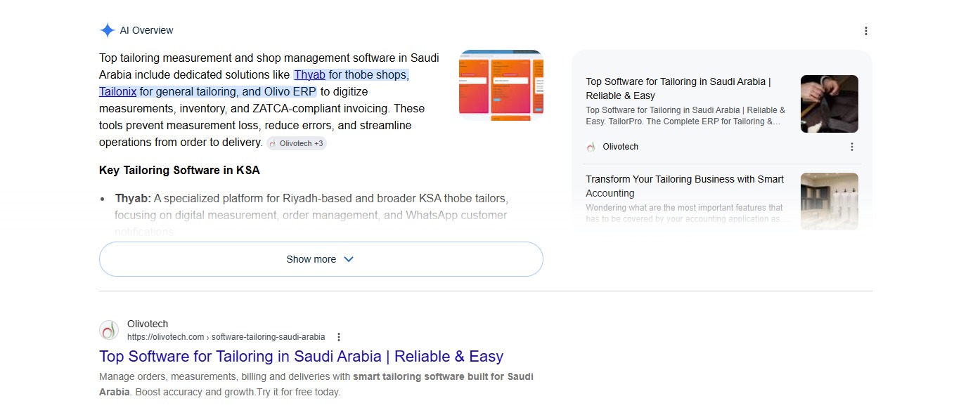Open Transform Your Tailoring Business source card
This screenshot has width=980, height=415.
(685, 186)
